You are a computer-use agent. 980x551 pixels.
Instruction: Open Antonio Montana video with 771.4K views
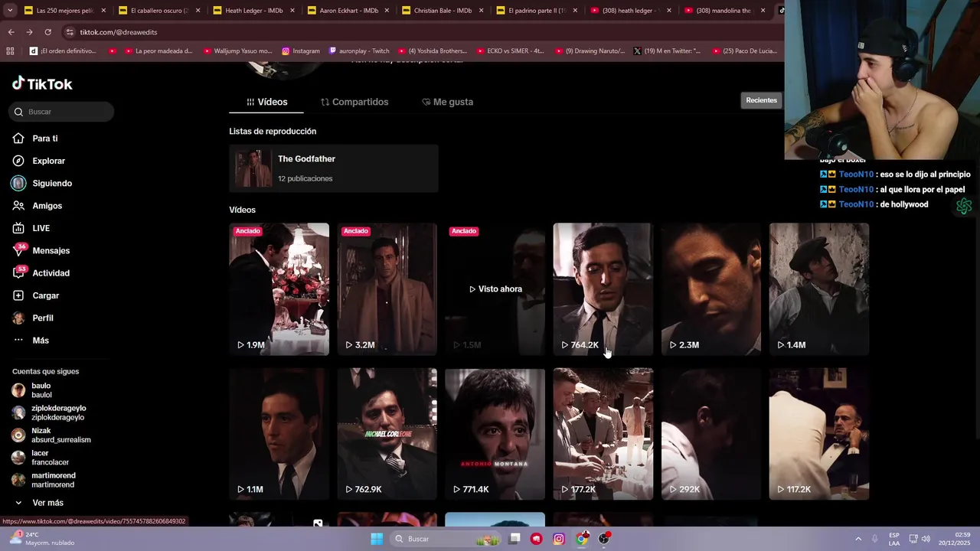[495, 434]
